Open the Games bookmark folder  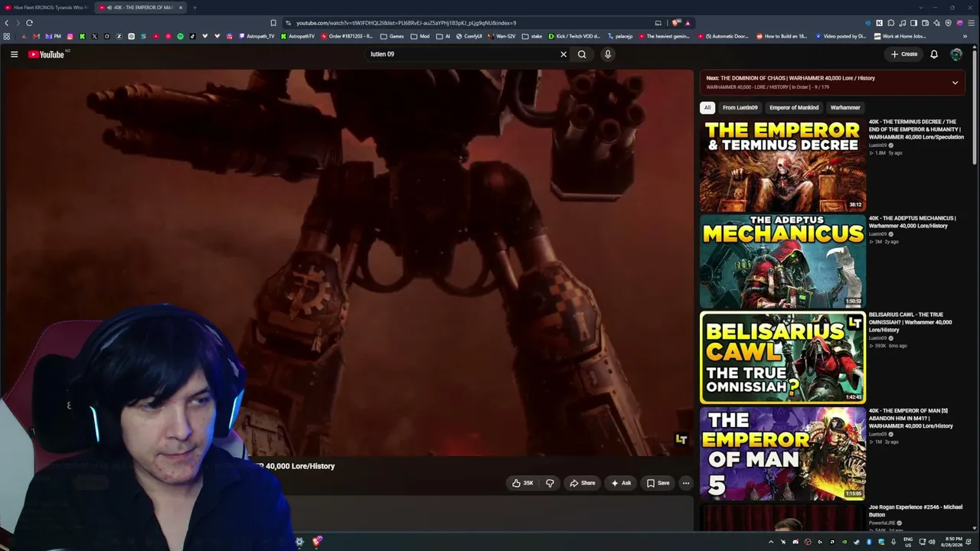click(392, 36)
